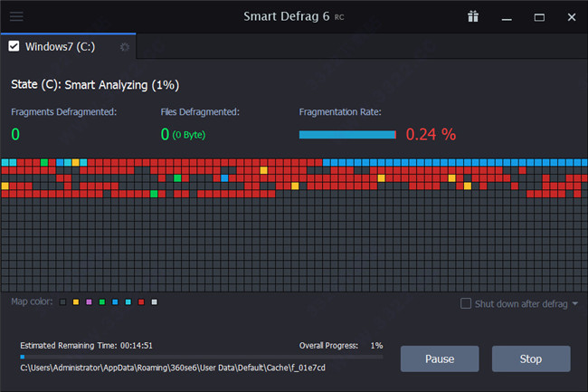Click the gift box icon
The height and width of the screenshot is (392, 588).
pos(473,16)
